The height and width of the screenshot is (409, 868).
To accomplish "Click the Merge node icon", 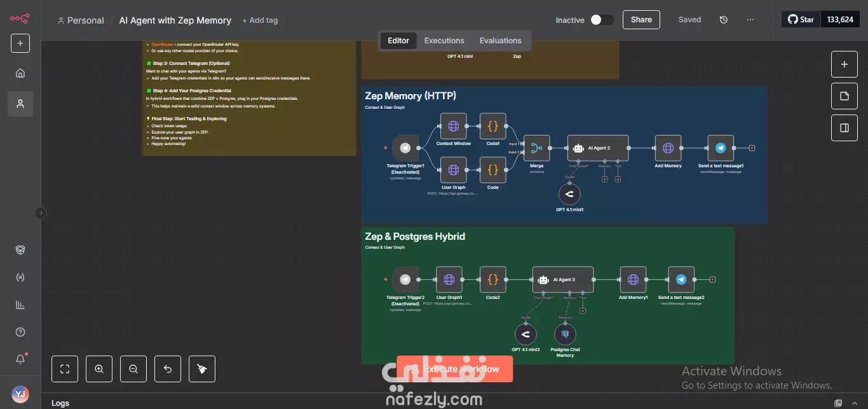I will [537, 148].
